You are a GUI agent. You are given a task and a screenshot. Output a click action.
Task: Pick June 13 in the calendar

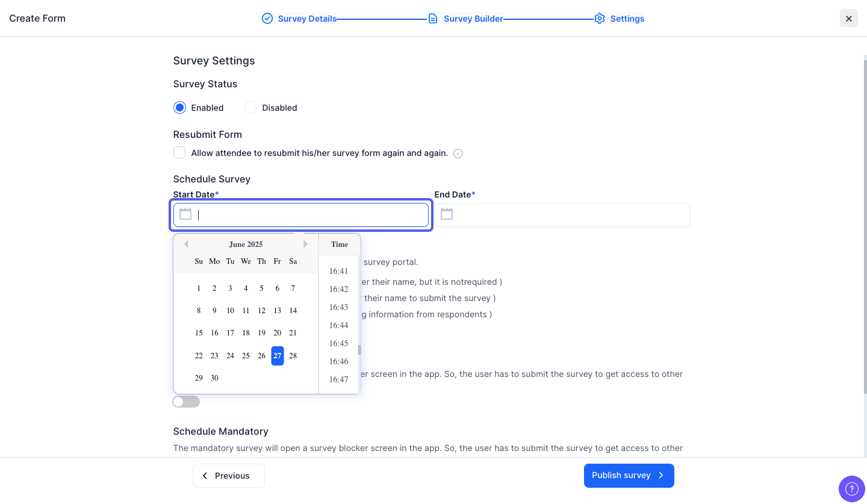coord(278,311)
